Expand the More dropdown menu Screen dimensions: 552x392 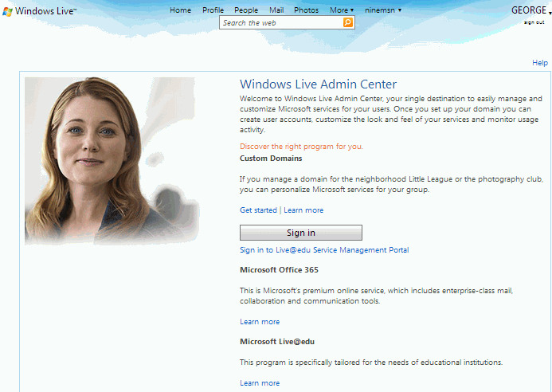(342, 10)
